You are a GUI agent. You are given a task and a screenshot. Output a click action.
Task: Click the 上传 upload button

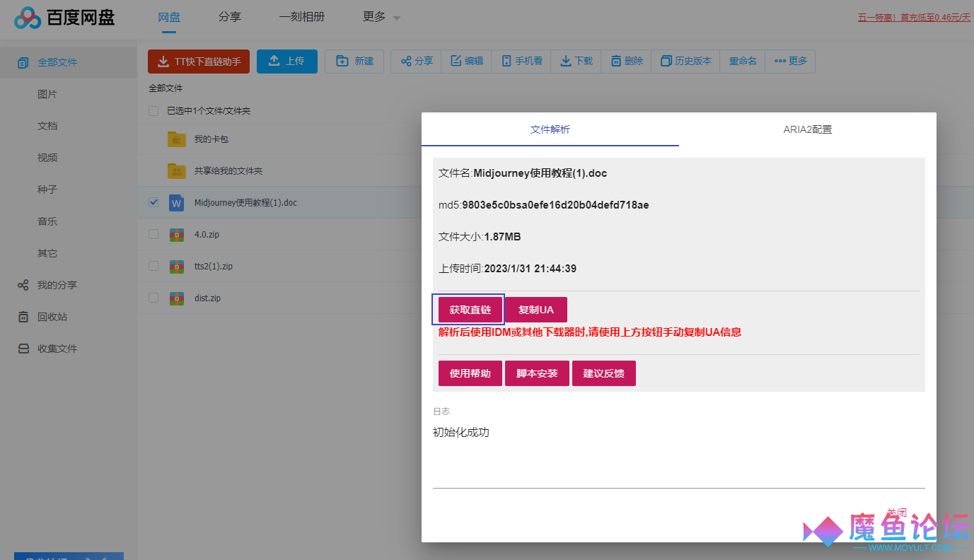click(x=286, y=62)
